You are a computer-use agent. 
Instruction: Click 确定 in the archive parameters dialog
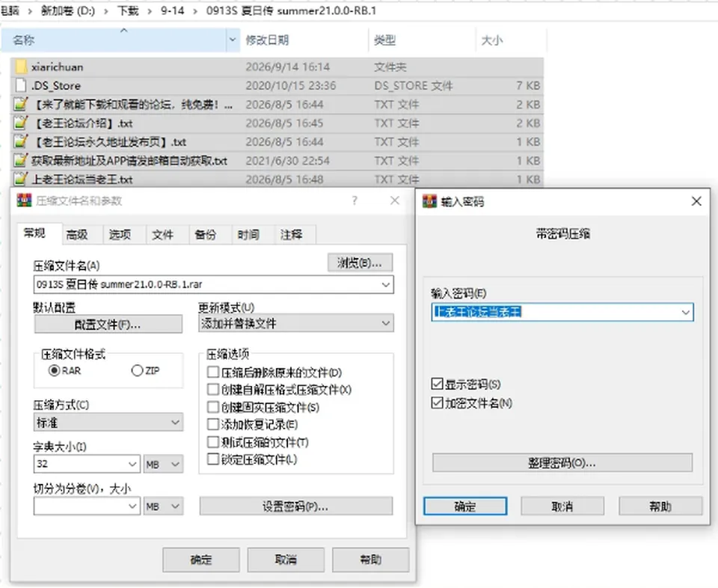(x=201, y=560)
